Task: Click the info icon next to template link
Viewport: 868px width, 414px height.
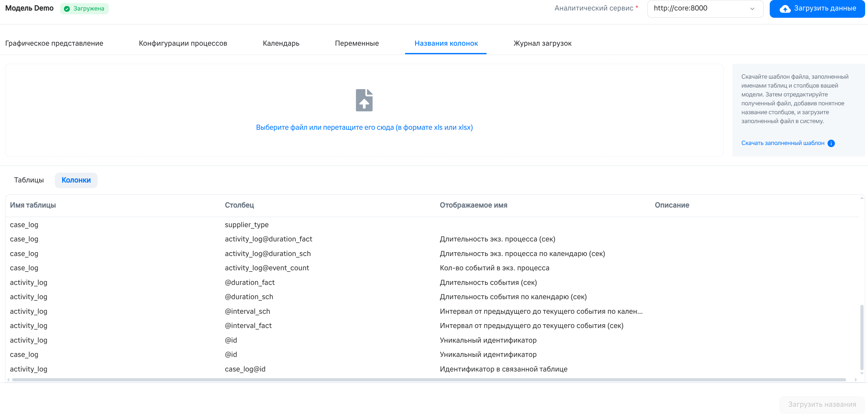Action: [x=831, y=143]
